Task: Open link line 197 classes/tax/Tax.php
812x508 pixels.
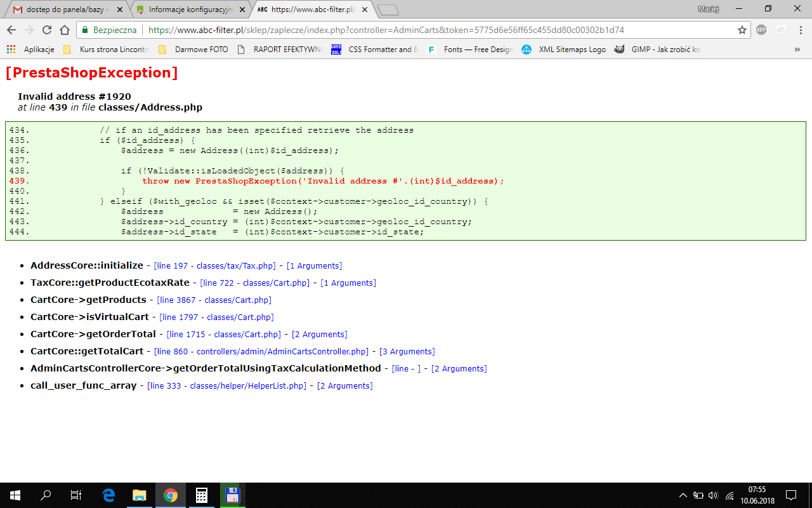Action: [x=214, y=266]
